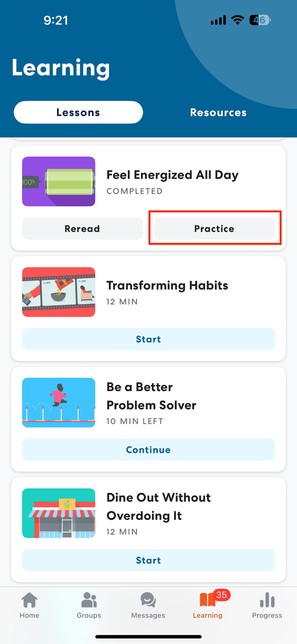Switch to the Resources tab
The height and width of the screenshot is (644, 297).
click(x=218, y=112)
